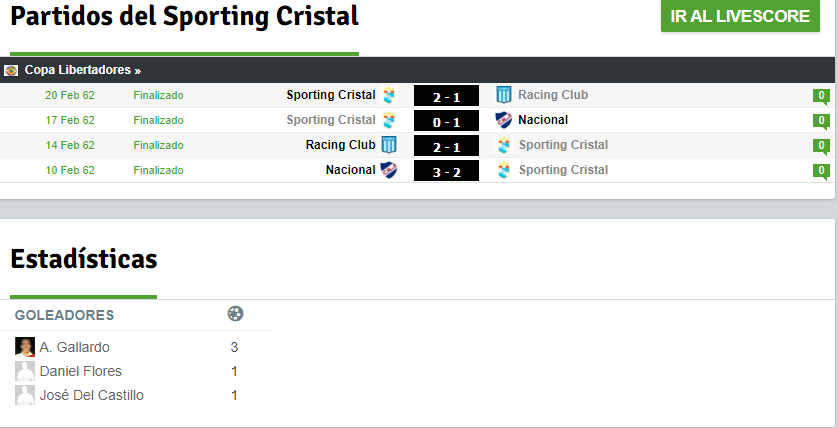
Task: Select Daniel Flores in top scorers
Action: [x=81, y=371]
